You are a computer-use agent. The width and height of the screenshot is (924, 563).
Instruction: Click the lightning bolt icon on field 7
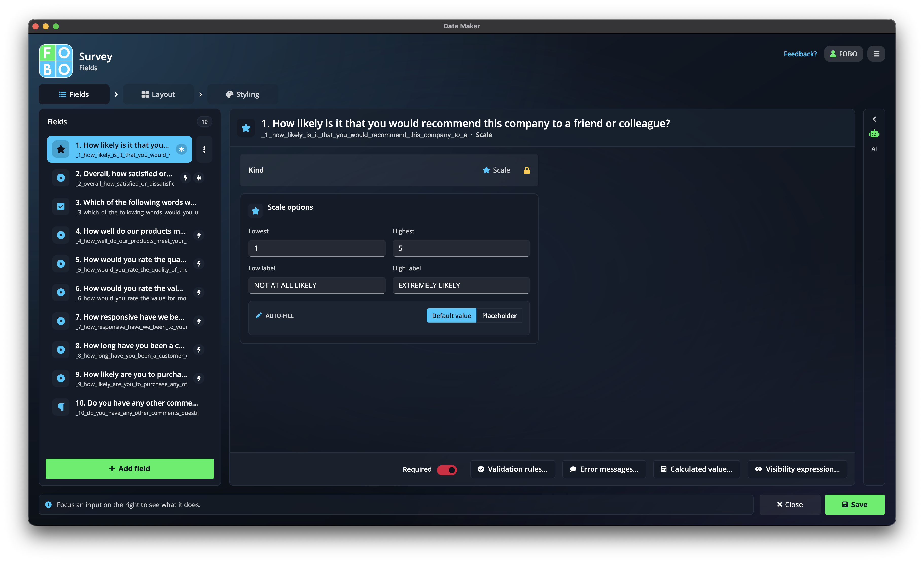pyautogui.click(x=199, y=321)
